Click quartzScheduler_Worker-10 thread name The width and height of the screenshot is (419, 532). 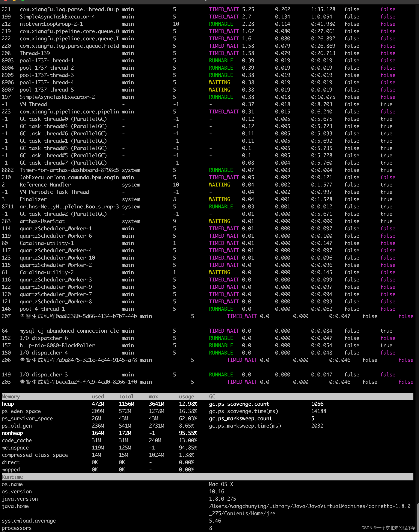[57, 258]
